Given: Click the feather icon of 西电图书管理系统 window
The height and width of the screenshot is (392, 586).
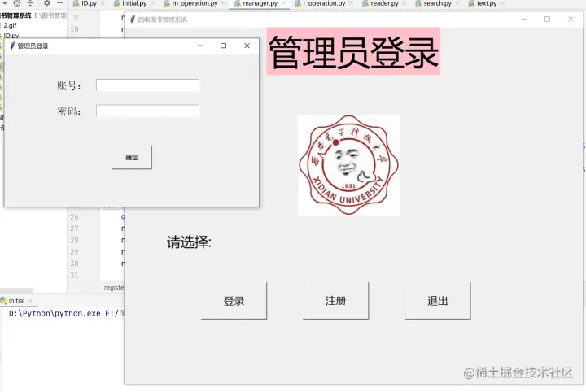Looking at the screenshot, I should 133,20.
